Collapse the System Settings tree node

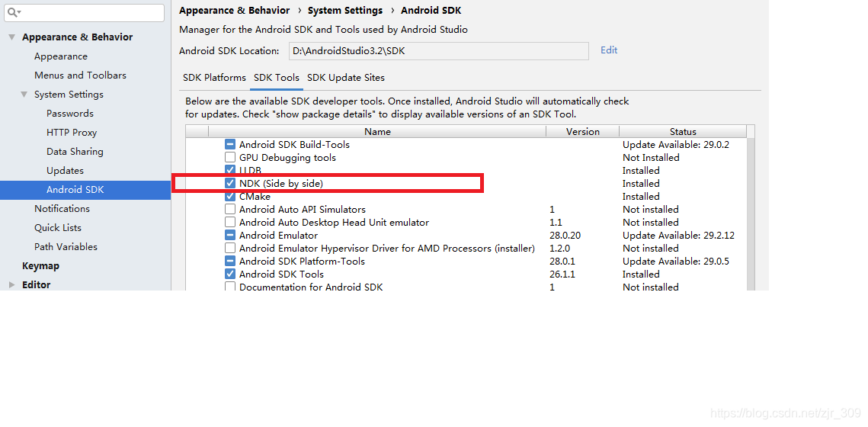24,95
